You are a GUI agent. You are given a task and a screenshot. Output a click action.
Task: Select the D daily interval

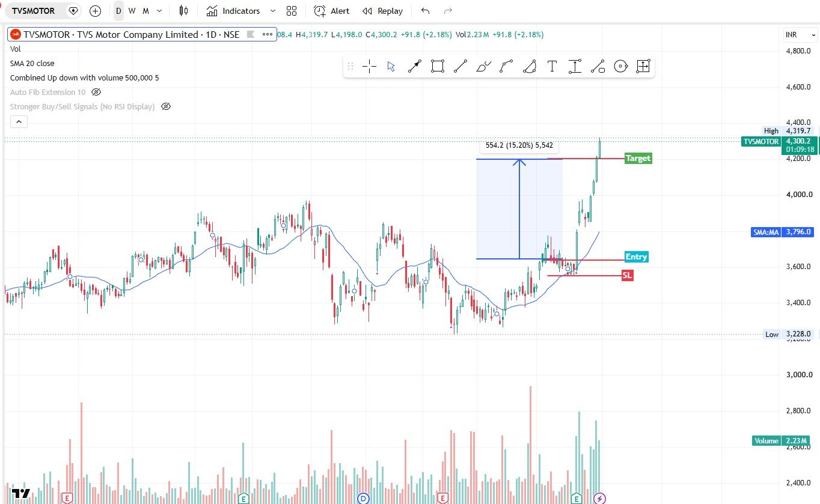pos(119,11)
